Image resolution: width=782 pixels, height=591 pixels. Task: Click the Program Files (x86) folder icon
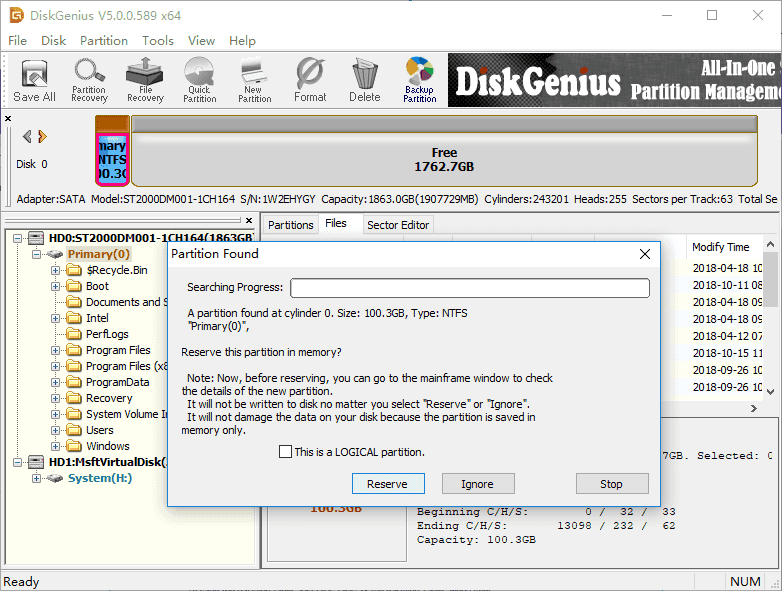(x=74, y=366)
